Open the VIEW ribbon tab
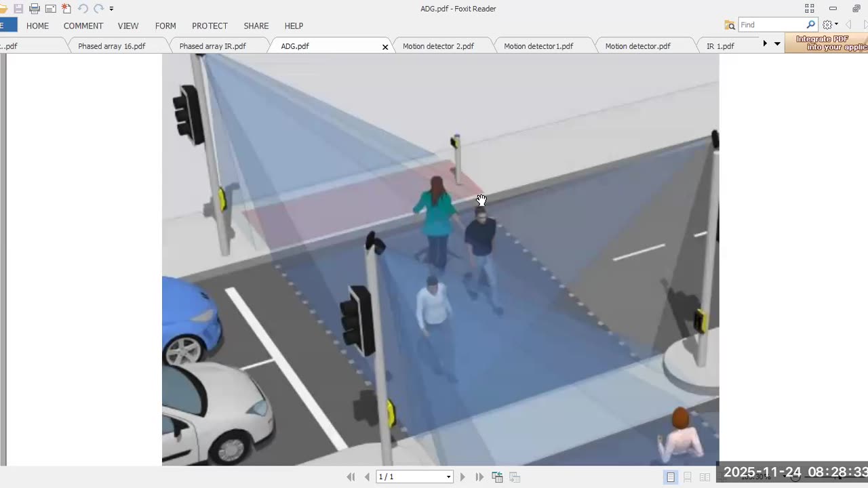 128,26
